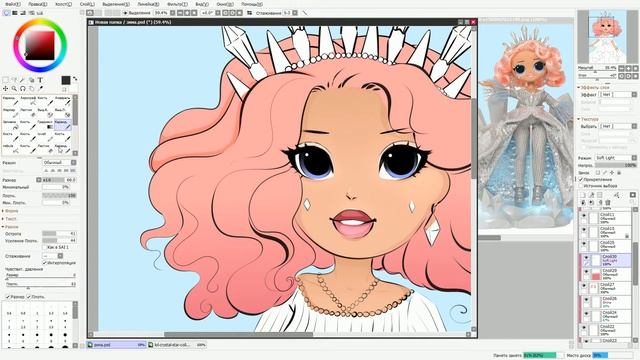Open the Окно menu
The width and height of the screenshot is (640, 360).
pyautogui.click(x=225, y=4)
